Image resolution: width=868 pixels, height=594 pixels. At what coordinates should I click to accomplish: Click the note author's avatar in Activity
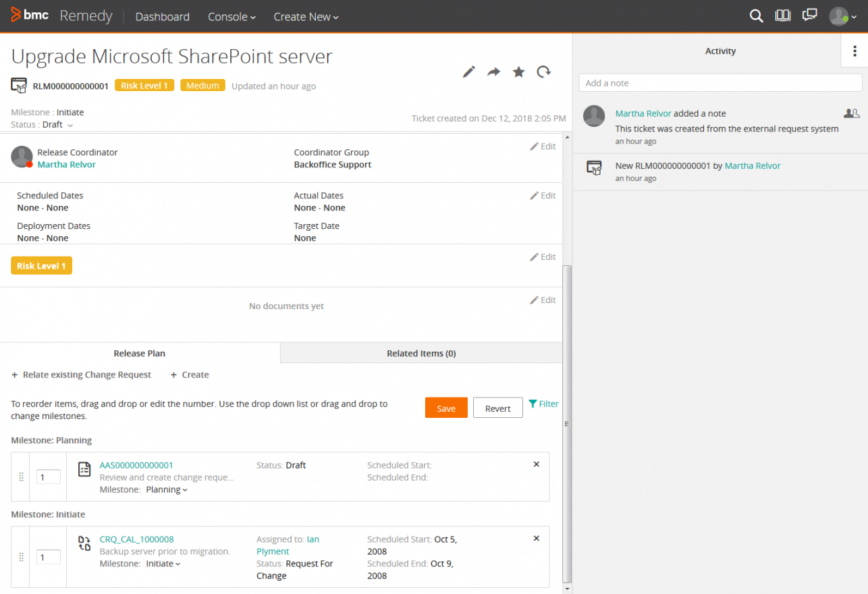(594, 116)
